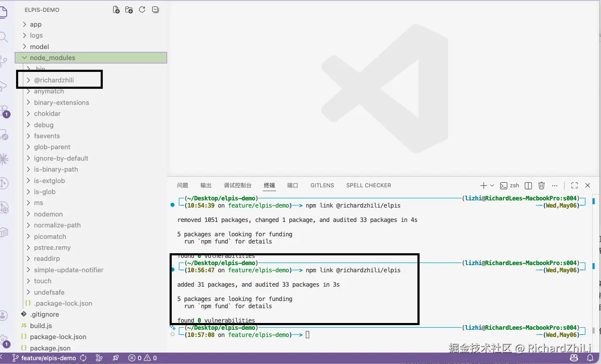Screen dimensions: 601x364
Task: Expand the app folder chevron
Action: pos(25,25)
